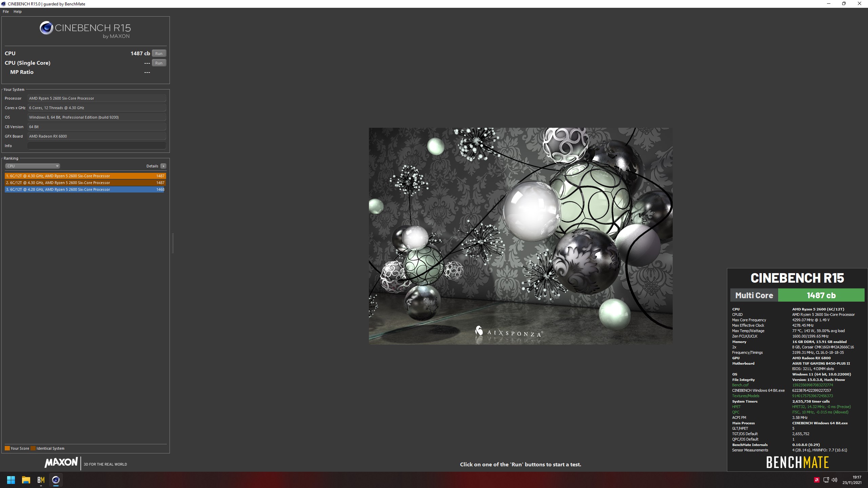868x488 pixels.
Task: Click the Multi Core 1487 cb green score
Action: click(x=821, y=295)
